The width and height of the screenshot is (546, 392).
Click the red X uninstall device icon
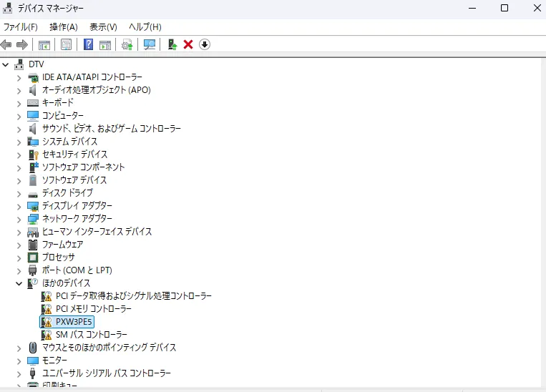pos(188,44)
